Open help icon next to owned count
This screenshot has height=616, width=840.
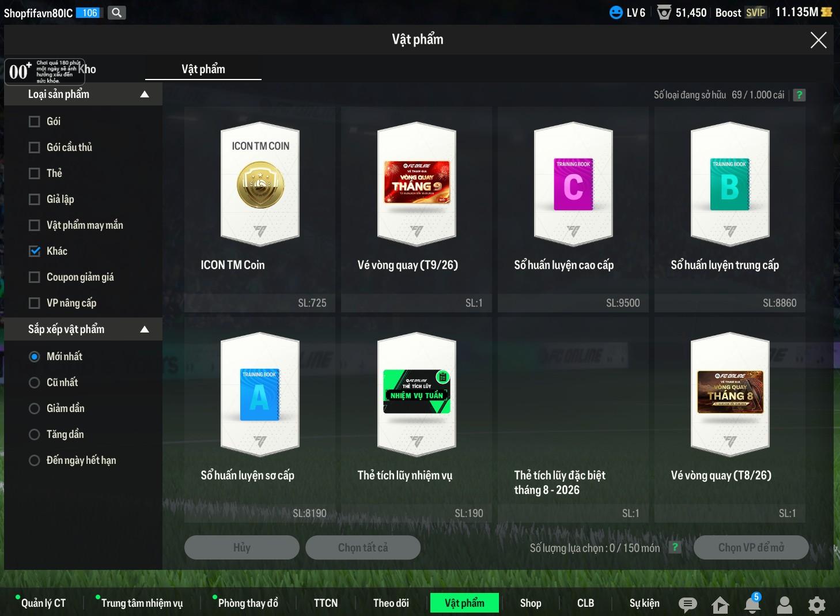point(799,95)
